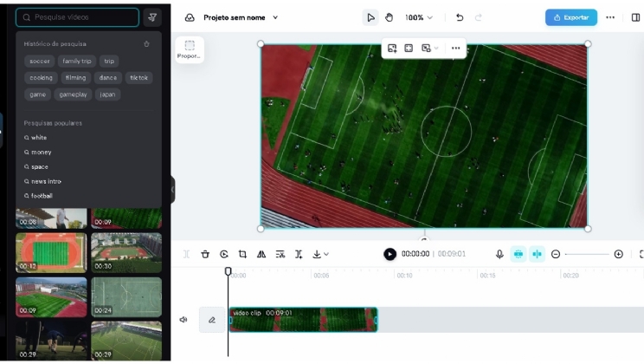
Task: Select the 'dance' history chip
Action: (107, 78)
